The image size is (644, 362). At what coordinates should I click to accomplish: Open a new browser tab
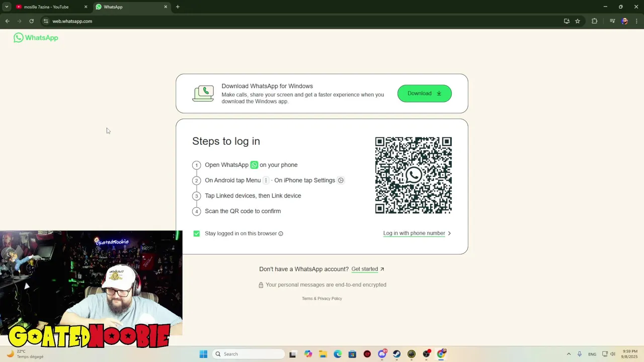coord(178,7)
